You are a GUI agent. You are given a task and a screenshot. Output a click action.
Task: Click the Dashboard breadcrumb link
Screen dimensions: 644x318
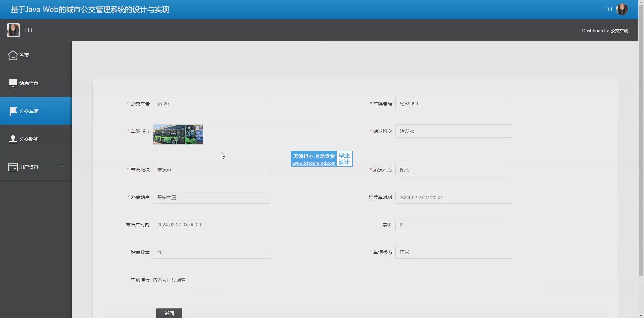click(x=593, y=31)
